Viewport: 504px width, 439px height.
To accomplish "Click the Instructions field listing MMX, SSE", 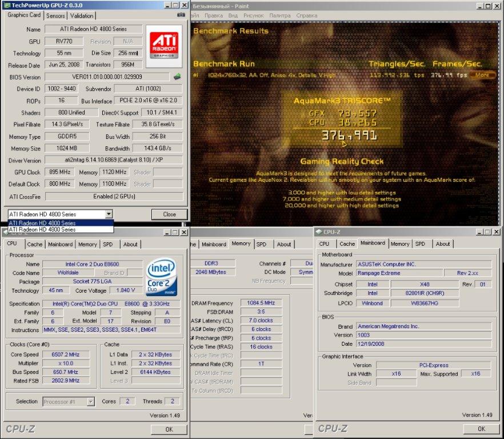I will 111,330.
